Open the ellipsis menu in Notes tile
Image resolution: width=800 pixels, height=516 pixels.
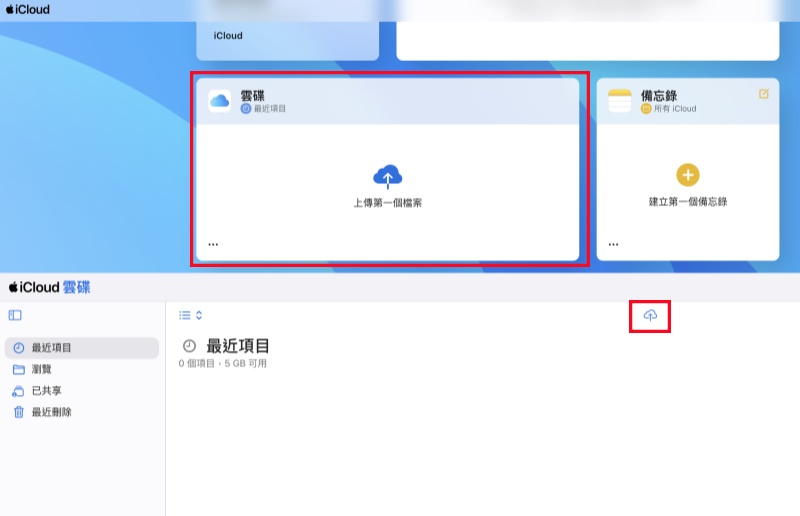point(613,244)
